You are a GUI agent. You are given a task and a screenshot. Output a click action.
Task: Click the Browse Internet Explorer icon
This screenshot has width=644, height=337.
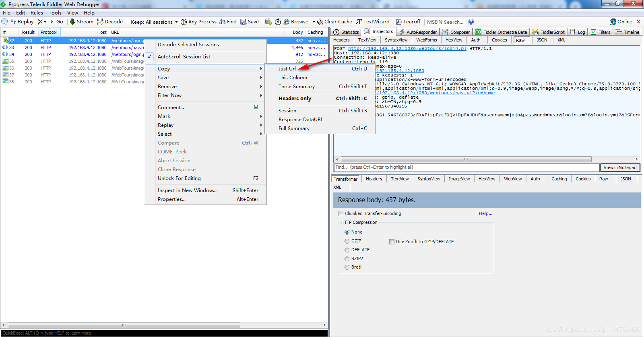[287, 22]
